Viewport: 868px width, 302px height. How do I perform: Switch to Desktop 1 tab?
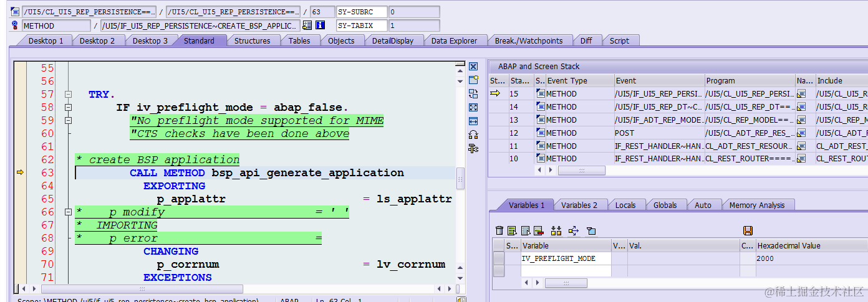coord(46,40)
